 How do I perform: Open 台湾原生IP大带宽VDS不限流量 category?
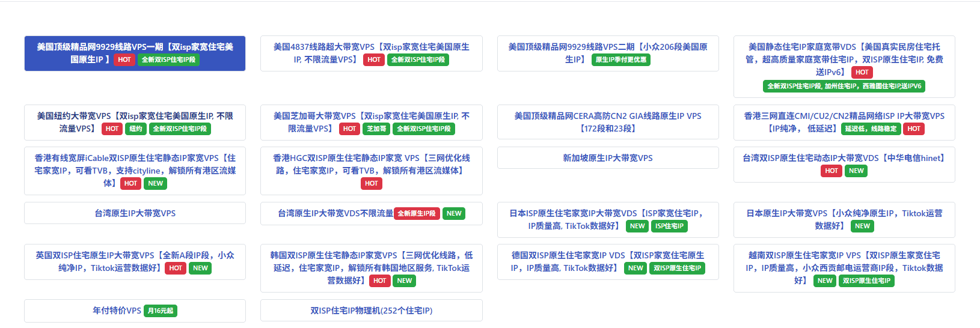click(x=371, y=214)
